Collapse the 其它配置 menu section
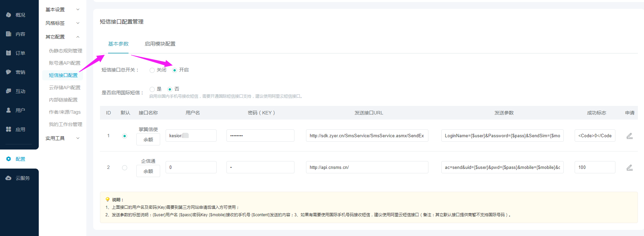 [63, 37]
